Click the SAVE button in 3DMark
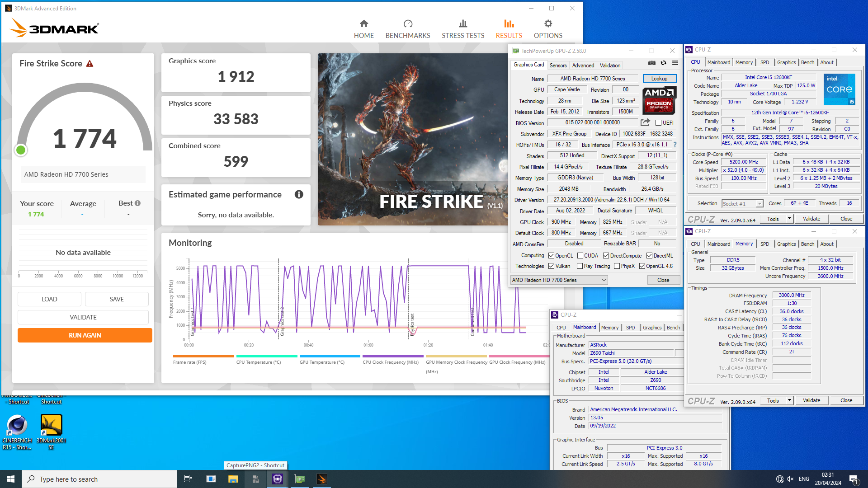 pyautogui.click(x=117, y=299)
